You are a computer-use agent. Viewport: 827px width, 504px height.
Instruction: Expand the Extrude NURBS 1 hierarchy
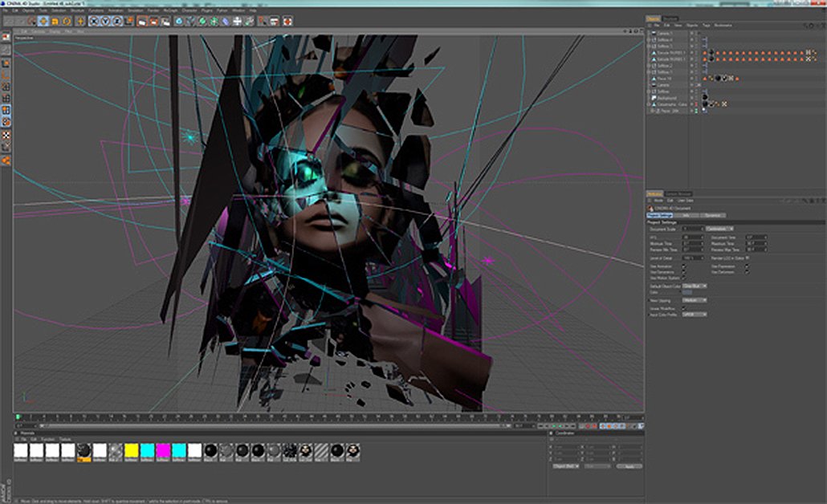coord(647,51)
